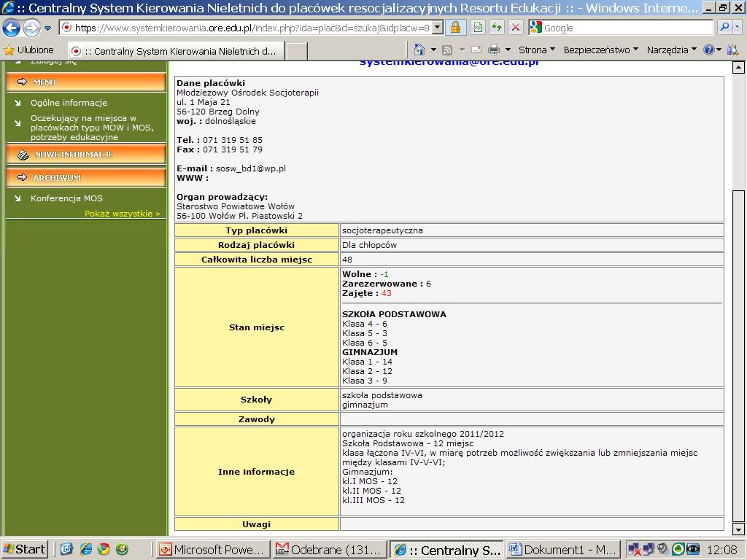The image size is (747, 560).
Task: Select the Centralny S... taskbar button
Action: [x=446, y=550]
